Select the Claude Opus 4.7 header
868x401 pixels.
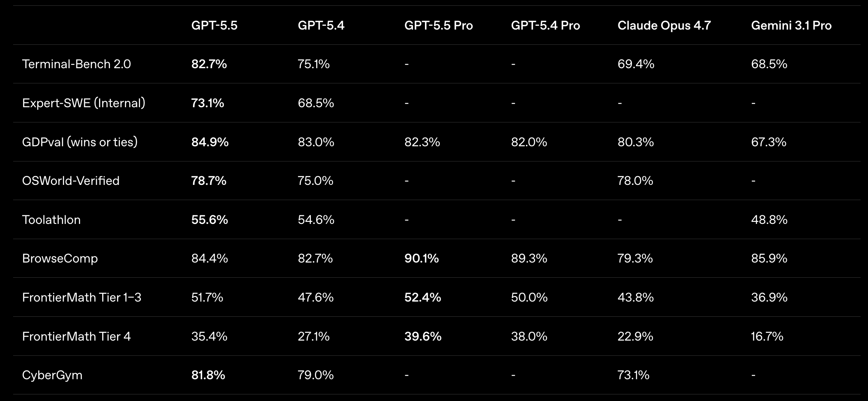[664, 25]
